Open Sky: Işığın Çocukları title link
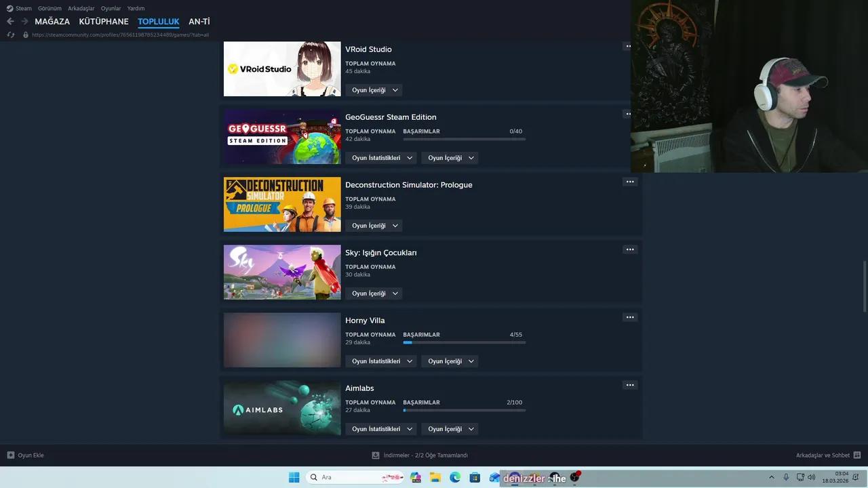Viewport: 868px width, 488px height. click(381, 253)
